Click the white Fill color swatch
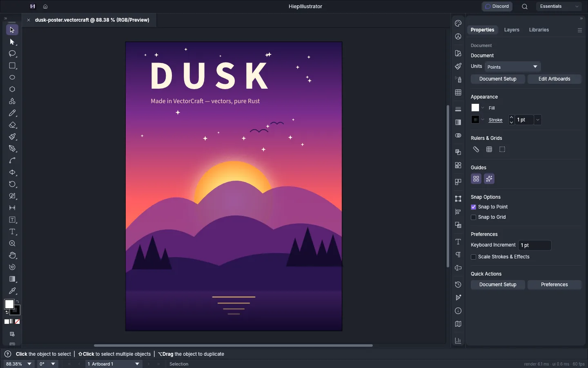Viewport: 588px width, 368px height. [475, 108]
